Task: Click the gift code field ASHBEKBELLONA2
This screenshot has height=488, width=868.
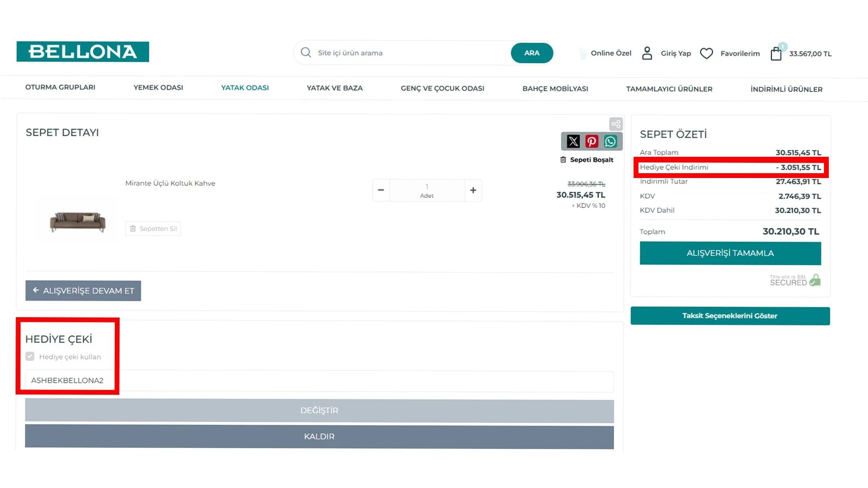Action: coord(319,380)
